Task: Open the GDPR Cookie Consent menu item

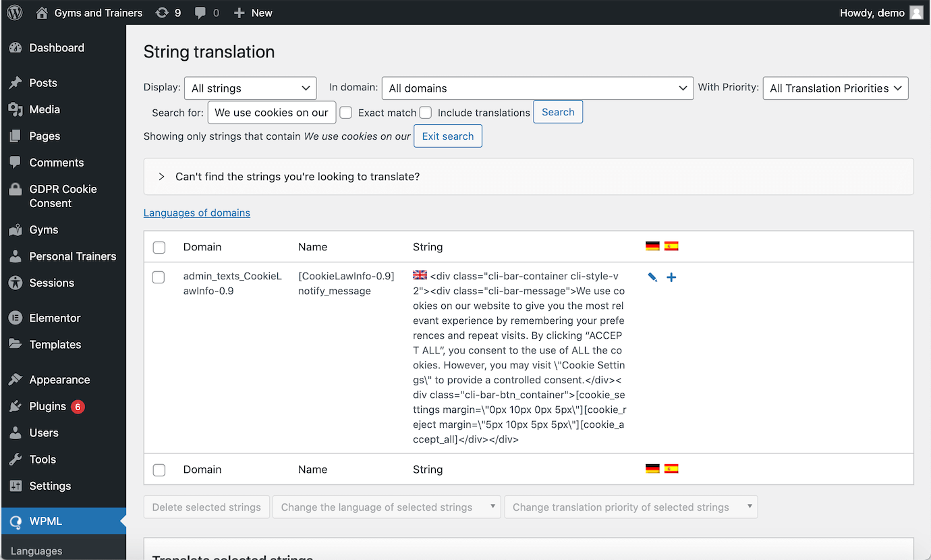Action: coord(63,196)
